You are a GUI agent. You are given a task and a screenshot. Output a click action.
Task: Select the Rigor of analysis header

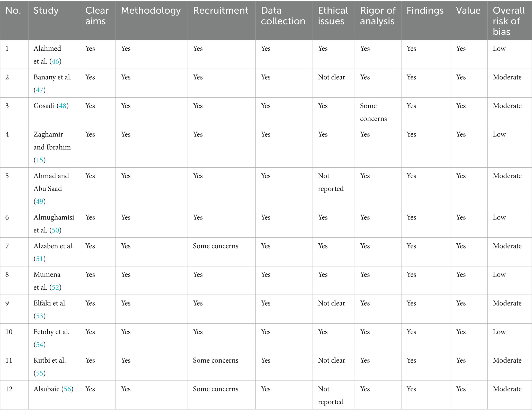click(377, 16)
